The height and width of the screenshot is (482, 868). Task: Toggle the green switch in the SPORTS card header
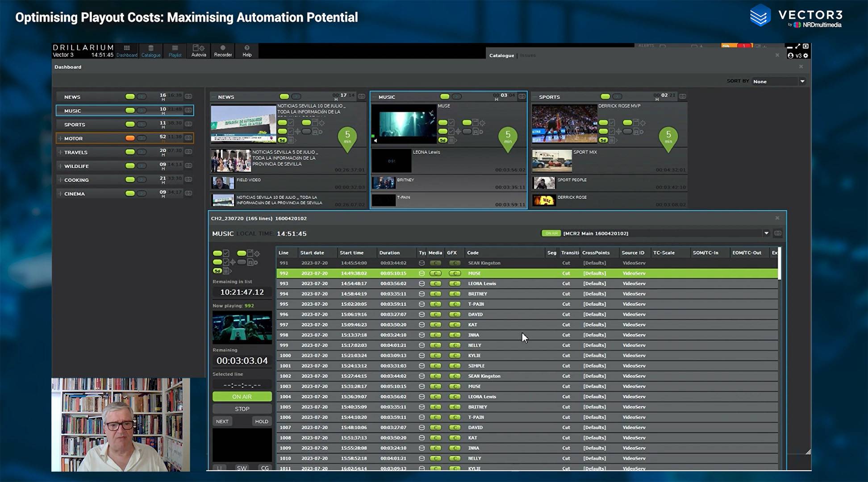605,96
